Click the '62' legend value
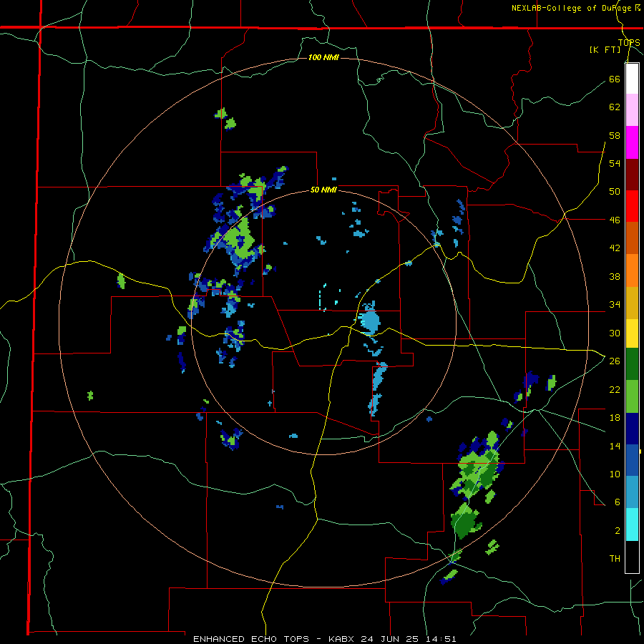Viewport: 644px width, 644px height. [x=615, y=107]
